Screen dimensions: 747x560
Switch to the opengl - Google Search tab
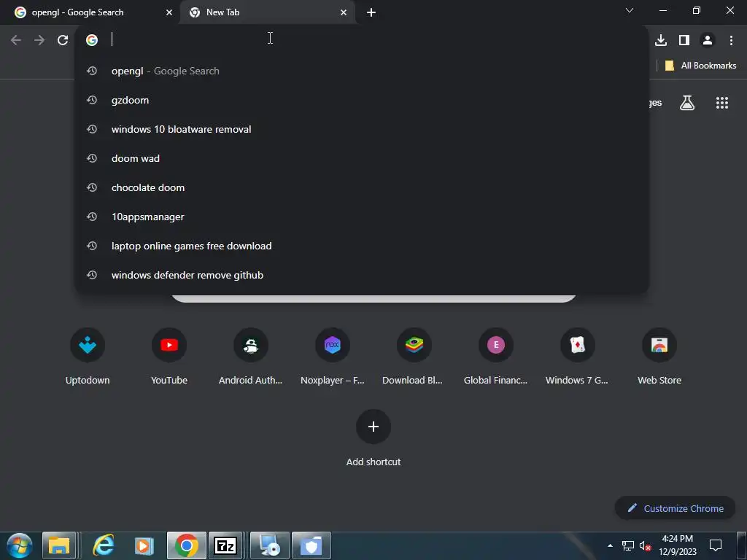[x=90, y=12]
